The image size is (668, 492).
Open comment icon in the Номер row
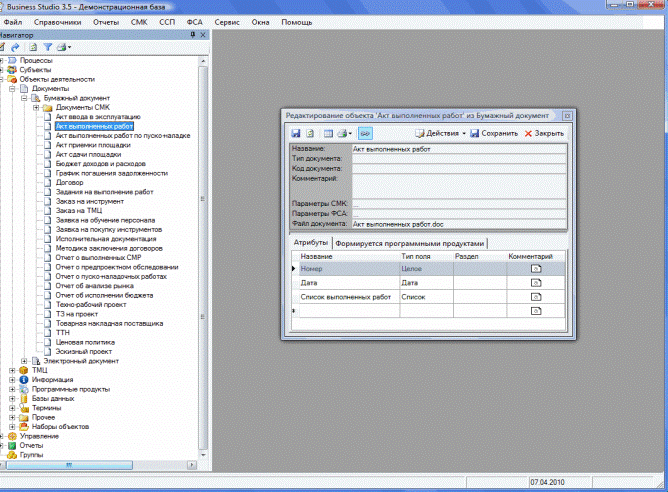point(534,269)
